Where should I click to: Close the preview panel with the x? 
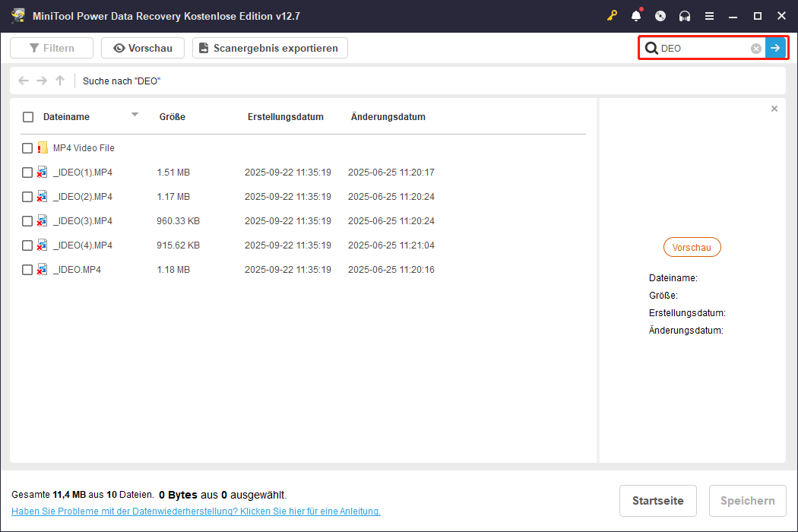coord(774,109)
